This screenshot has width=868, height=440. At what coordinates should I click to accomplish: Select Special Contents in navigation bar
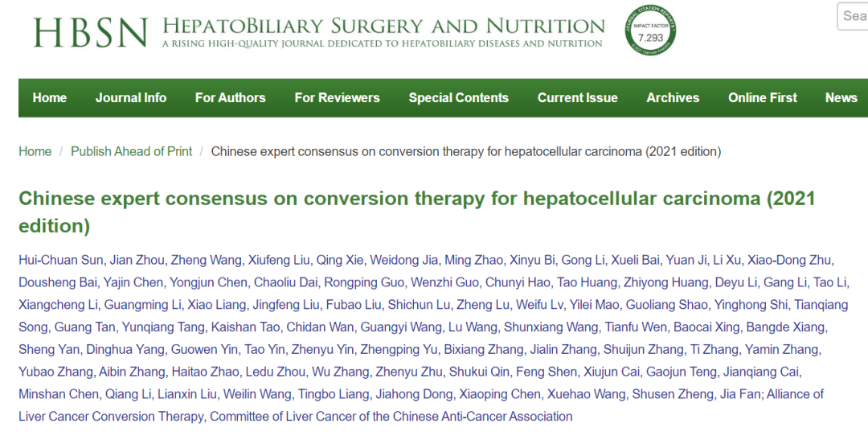point(458,98)
